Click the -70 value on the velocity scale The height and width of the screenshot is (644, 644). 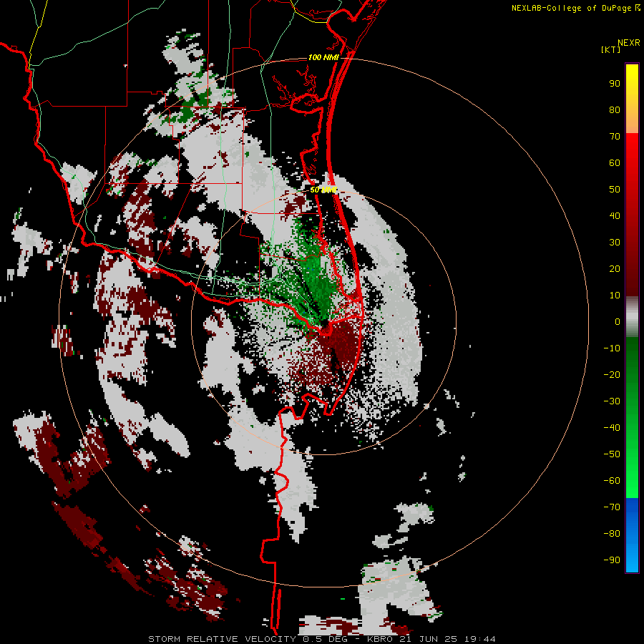[x=612, y=507]
